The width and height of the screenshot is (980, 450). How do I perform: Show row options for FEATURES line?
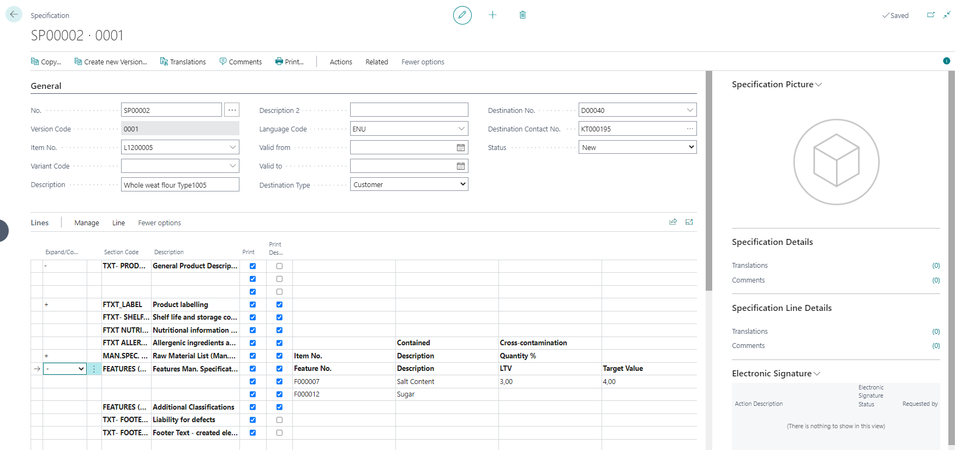[x=94, y=369]
